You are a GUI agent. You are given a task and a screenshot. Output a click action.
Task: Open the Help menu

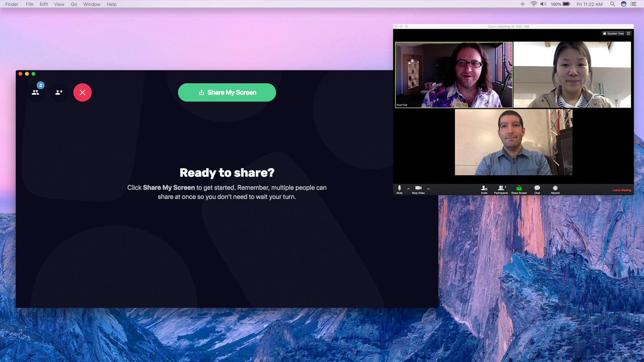[x=111, y=4]
